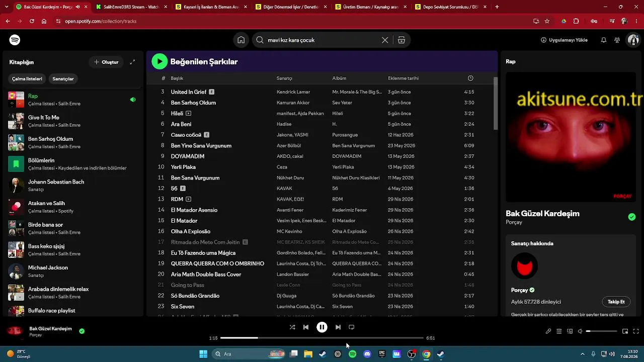
Task: Open Arabada dinlemelik relax playlist
Action: (x=73, y=293)
